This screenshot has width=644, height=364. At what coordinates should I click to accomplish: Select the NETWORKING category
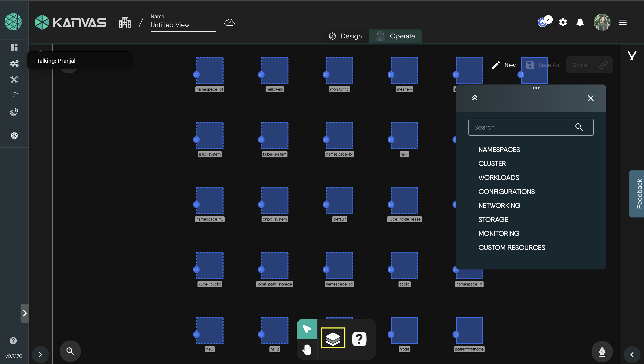[x=499, y=205]
